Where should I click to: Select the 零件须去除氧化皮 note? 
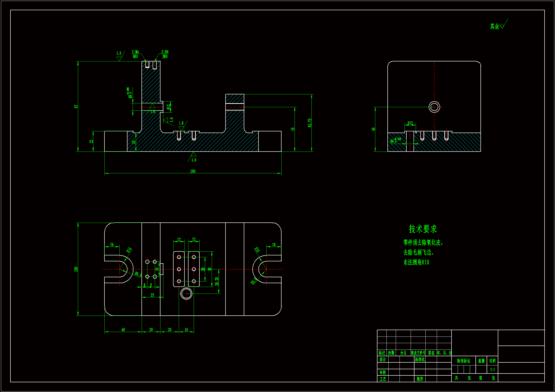(423, 243)
